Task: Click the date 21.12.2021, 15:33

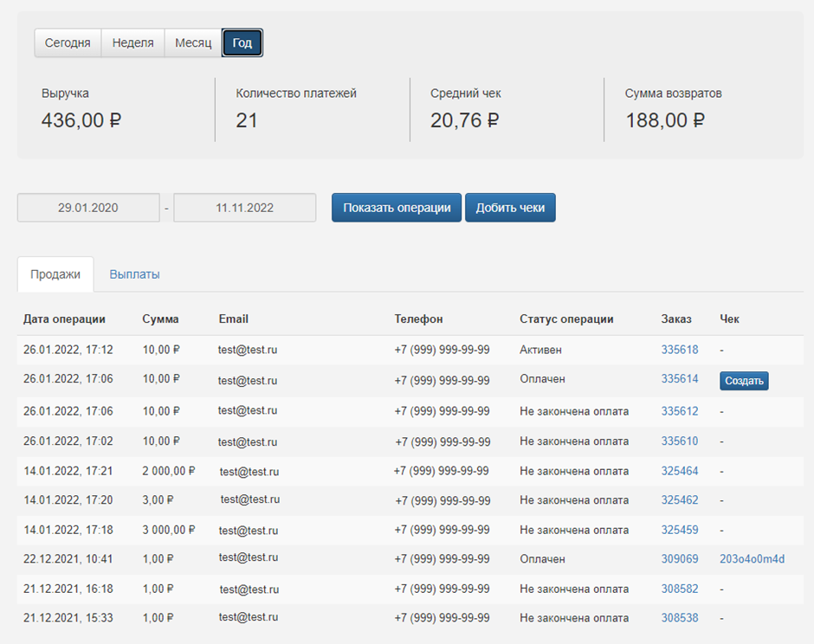Action: pos(68,617)
